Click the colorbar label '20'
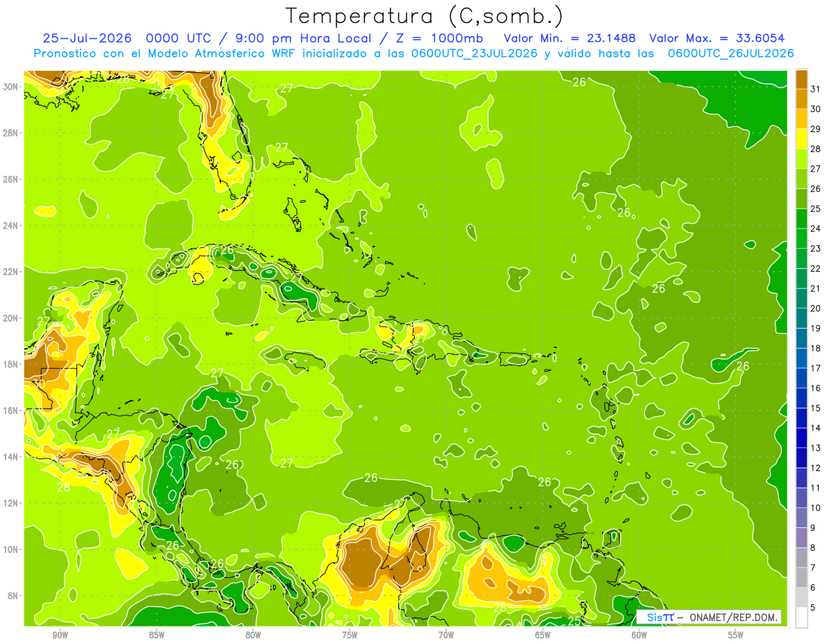Image resolution: width=834 pixels, height=644 pixels. 816,308
